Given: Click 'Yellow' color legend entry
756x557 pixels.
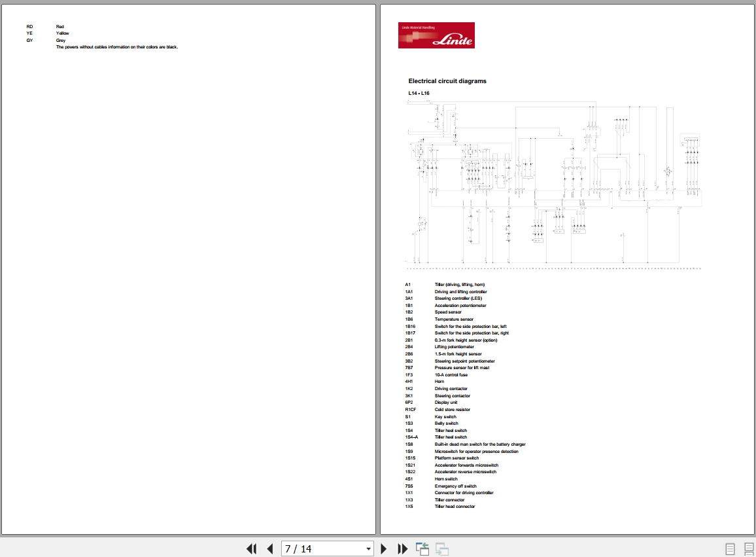Looking at the screenshot, I should [x=62, y=33].
